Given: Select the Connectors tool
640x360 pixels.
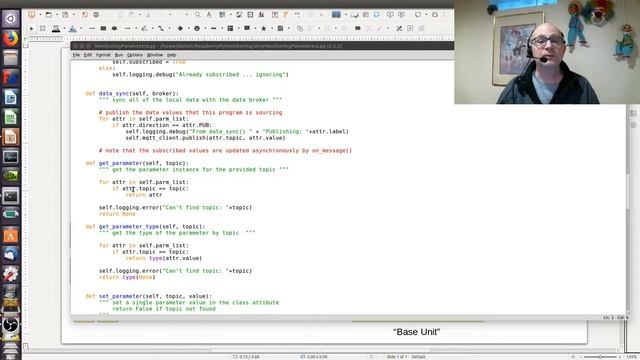Looking at the screenshot, I should 161,29.
